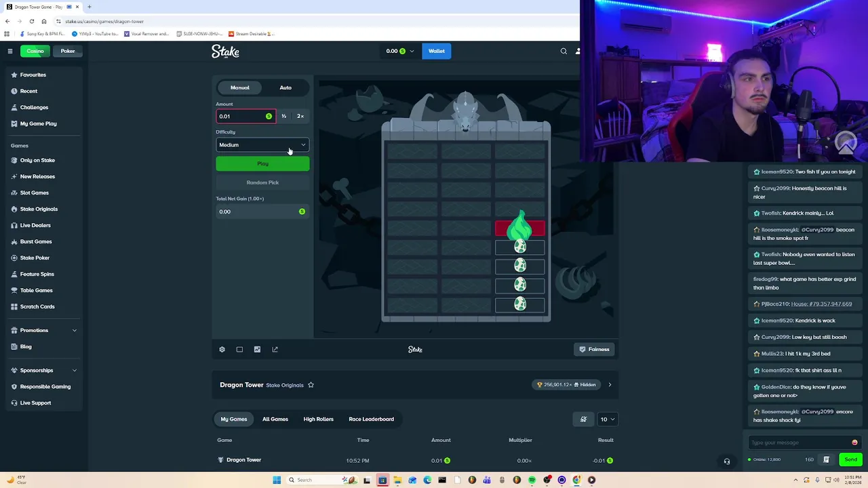Select the My Games tab

tap(234, 419)
